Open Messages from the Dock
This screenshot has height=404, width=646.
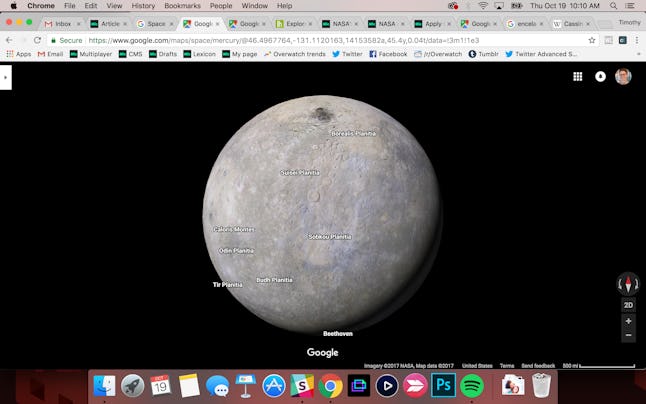pos(217,386)
